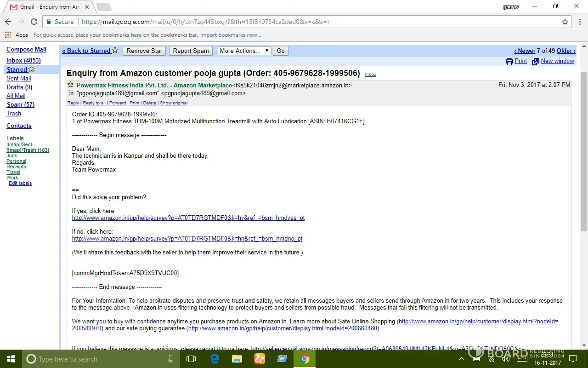The height and width of the screenshot is (368, 588).
Task: Switch to the Gmail Enquiry tab
Action: coord(50,7)
